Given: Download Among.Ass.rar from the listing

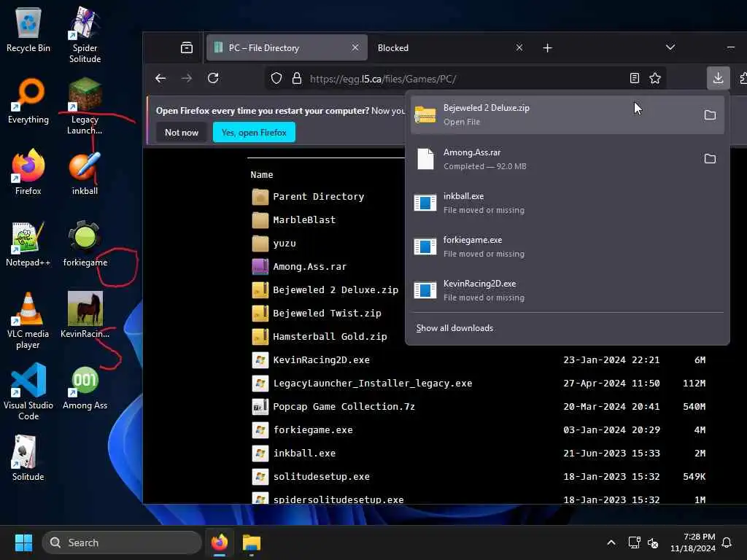Looking at the screenshot, I should [309, 267].
